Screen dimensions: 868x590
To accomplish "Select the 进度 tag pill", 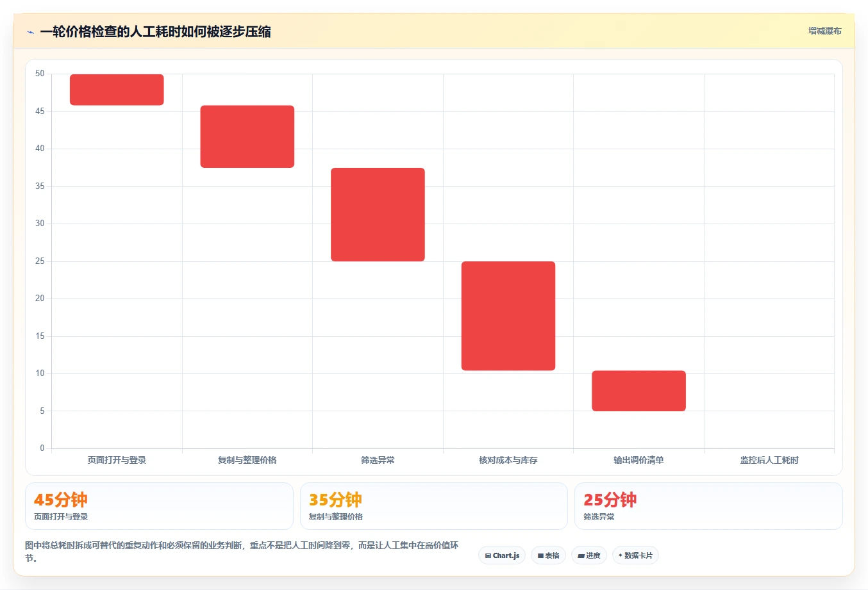I will 589,555.
